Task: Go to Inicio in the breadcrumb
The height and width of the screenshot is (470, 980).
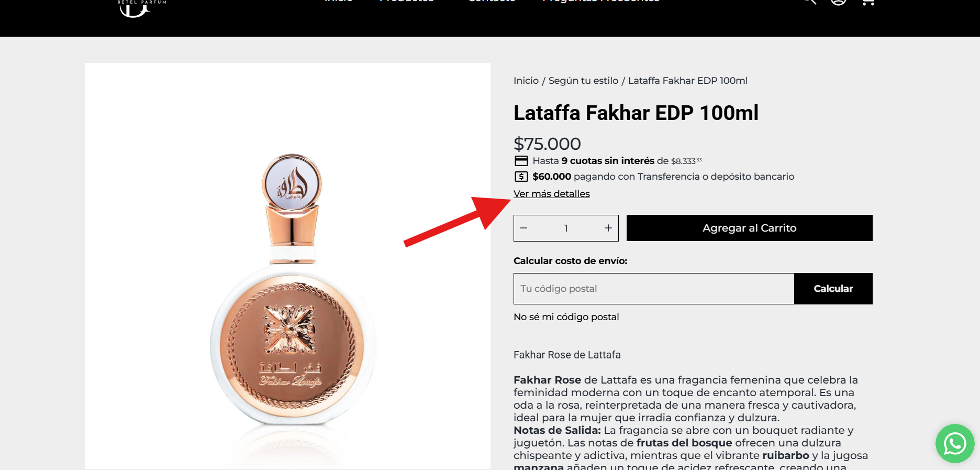Action: 526,81
